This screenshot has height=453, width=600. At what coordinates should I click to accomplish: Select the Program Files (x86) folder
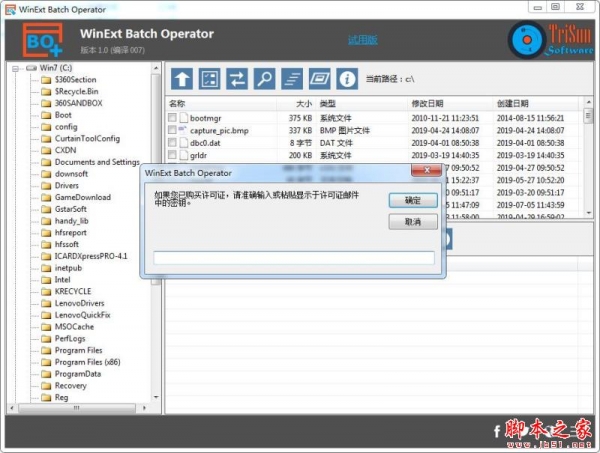coord(87,362)
